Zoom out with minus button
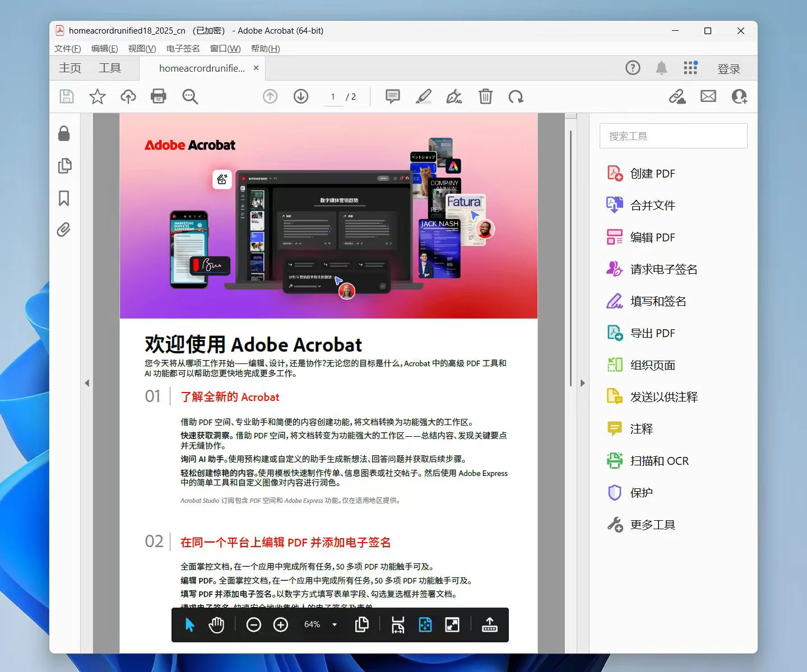 pyautogui.click(x=254, y=624)
